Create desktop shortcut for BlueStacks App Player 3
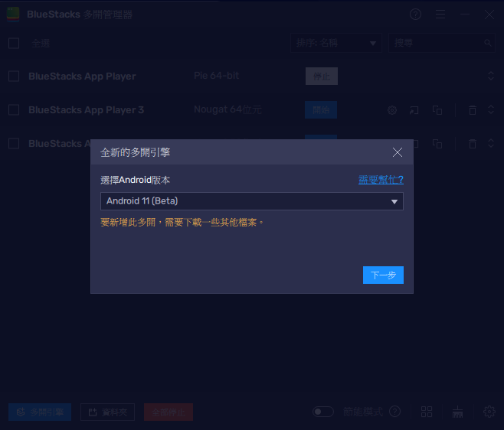The width and height of the screenshot is (504, 430). [x=414, y=110]
